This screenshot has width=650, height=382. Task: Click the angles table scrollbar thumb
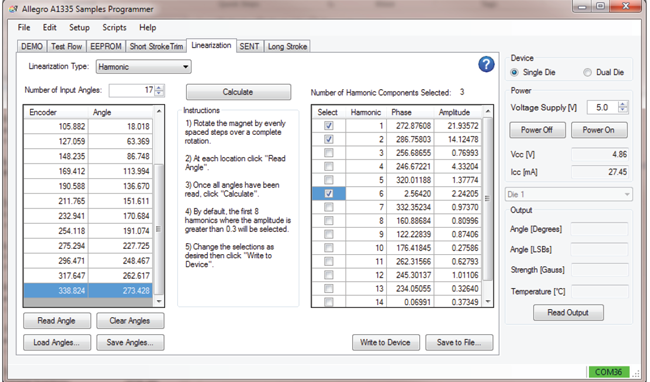pyautogui.click(x=159, y=229)
